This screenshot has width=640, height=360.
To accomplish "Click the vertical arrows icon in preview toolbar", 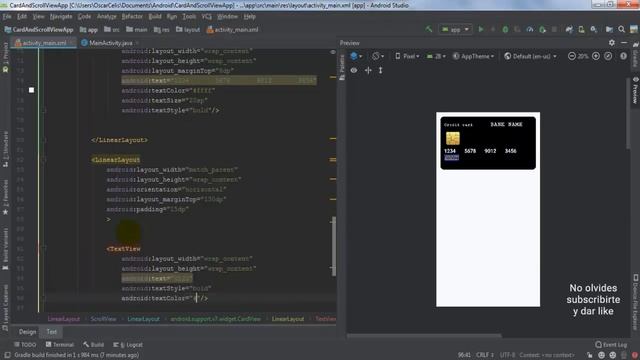I will (x=380, y=70).
